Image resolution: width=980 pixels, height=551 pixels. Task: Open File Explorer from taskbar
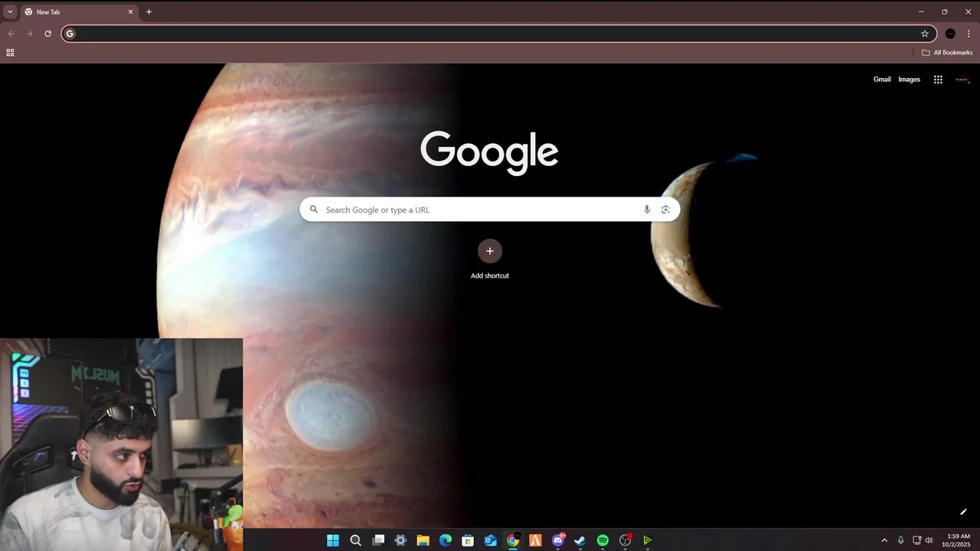423,540
